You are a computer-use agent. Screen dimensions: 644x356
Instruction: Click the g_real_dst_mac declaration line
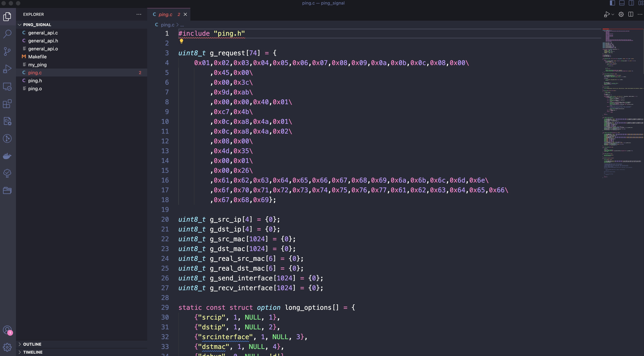coord(241,268)
